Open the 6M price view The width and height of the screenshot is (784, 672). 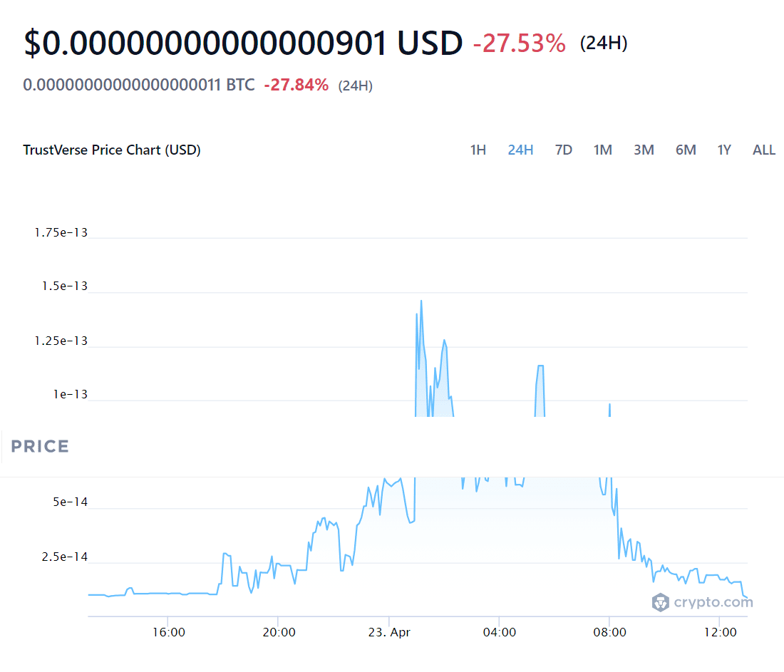tap(686, 150)
